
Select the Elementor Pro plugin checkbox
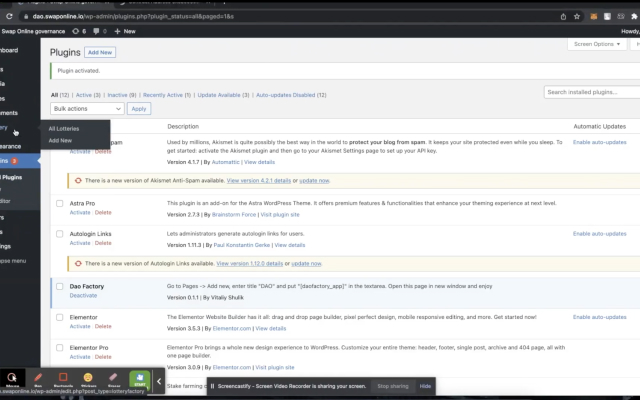pos(60,349)
